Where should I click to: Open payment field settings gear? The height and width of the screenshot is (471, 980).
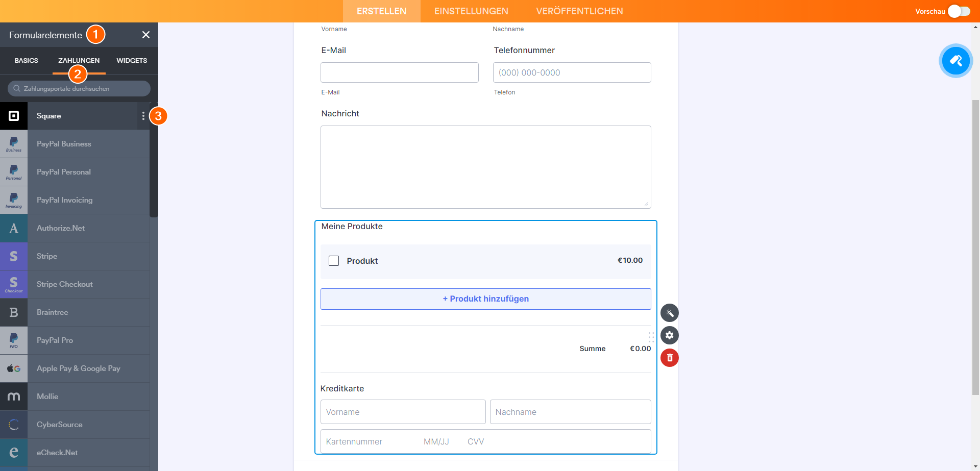click(670, 335)
